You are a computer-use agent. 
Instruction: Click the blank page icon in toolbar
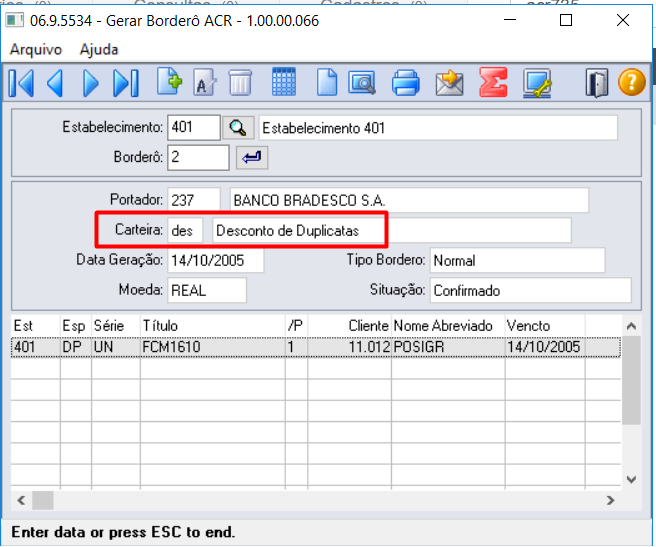point(327,82)
